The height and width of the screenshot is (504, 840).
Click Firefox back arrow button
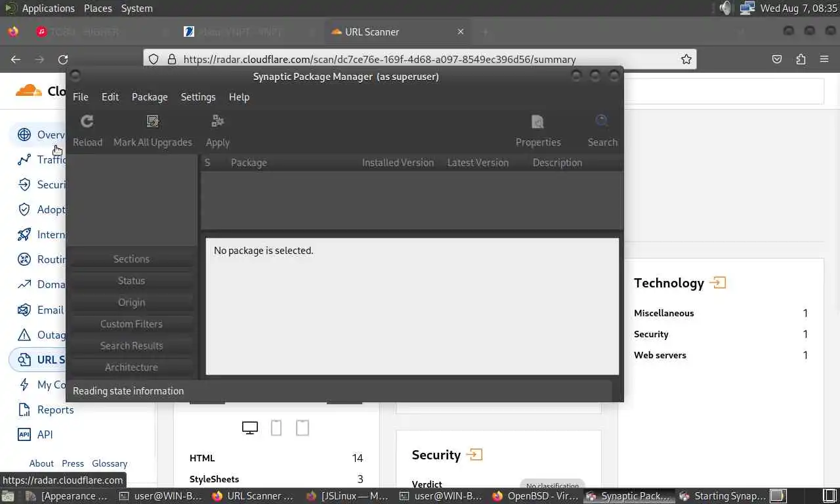16,59
